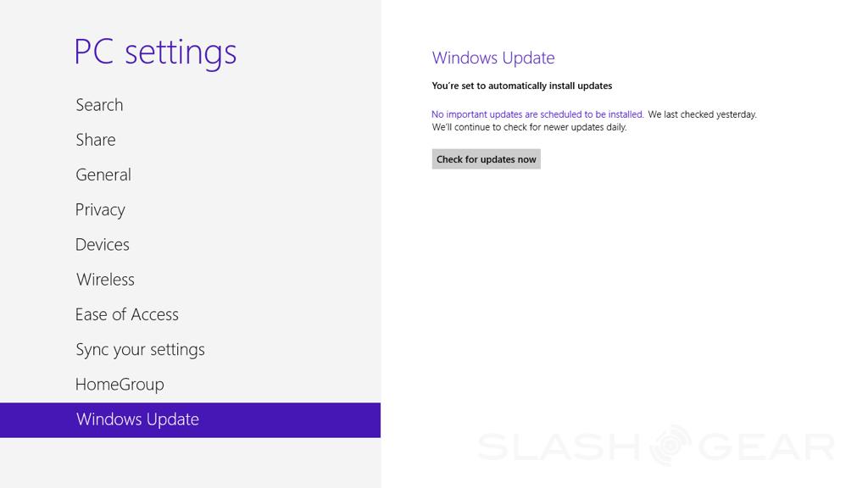The image size is (868, 488).
Task: Select the Devices category
Action: click(x=102, y=245)
